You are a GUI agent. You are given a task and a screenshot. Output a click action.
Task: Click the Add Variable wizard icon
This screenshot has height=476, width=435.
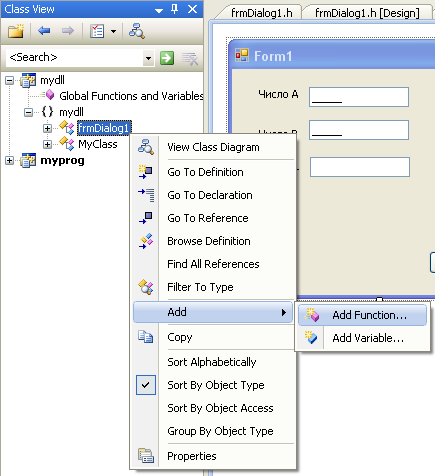click(310, 338)
